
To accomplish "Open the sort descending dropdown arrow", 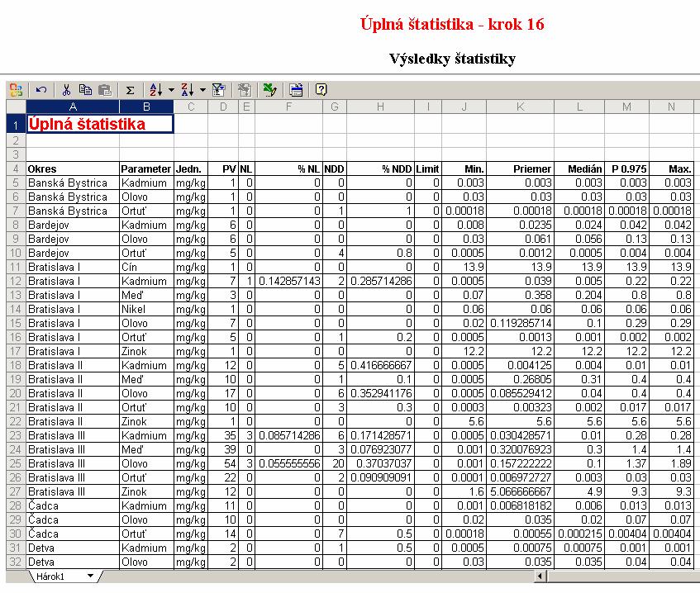I will (202, 90).
